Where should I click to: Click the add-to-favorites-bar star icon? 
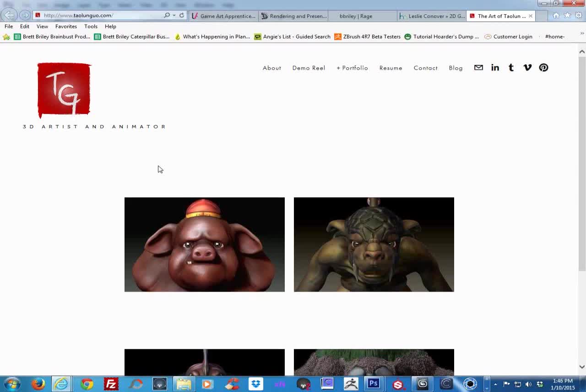click(x=6, y=37)
